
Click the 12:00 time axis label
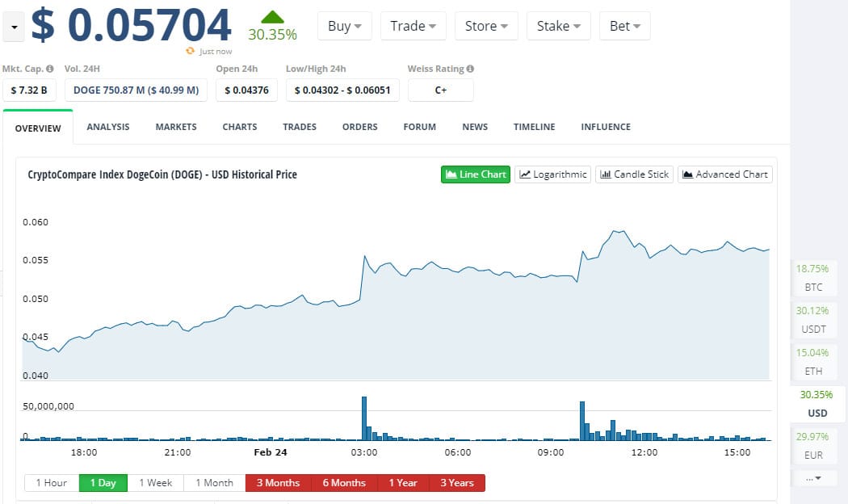point(644,452)
